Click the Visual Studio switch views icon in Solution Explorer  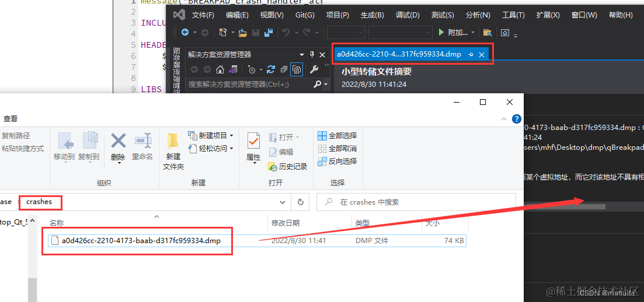pyautogui.click(x=233, y=69)
